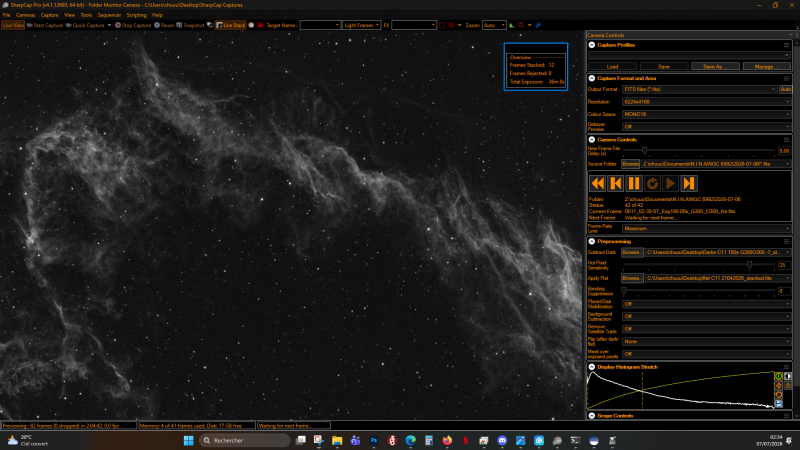The image size is (800, 450).
Task: Click Browse next to Subtract Dark
Action: click(x=632, y=253)
